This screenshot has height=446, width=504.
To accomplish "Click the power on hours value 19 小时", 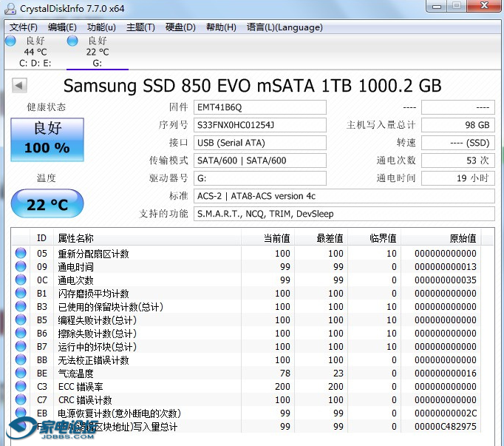I will click(457, 178).
